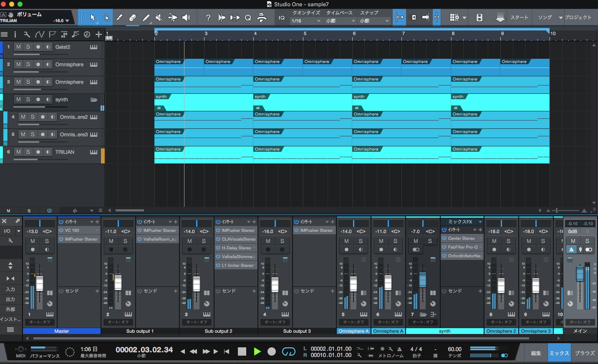Show the 入力 input channels
Viewport: 598px width, 364px height.
[x=10, y=289]
